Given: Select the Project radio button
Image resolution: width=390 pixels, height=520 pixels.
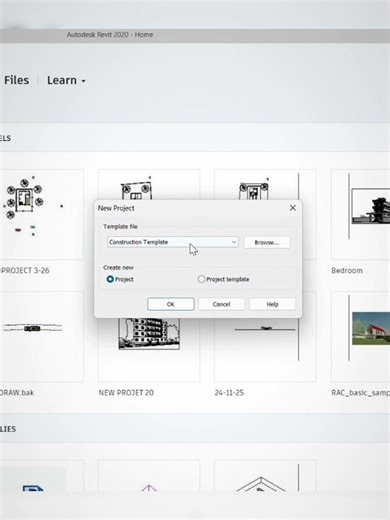Looking at the screenshot, I should 110,279.
